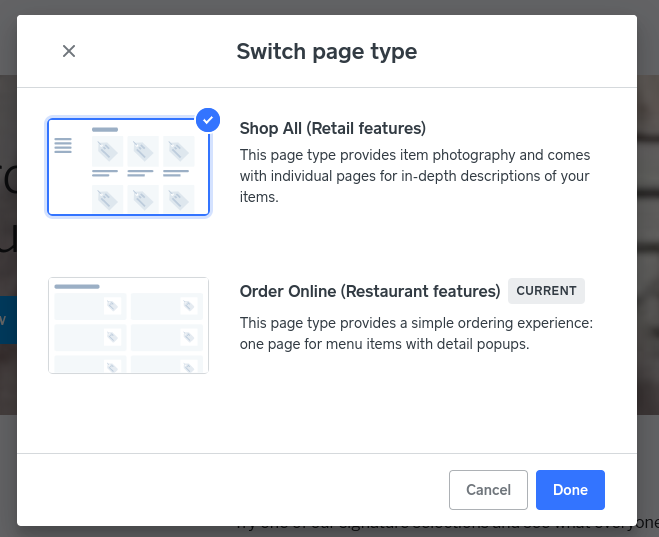Confirm the selection with the Done button
Viewport: 659px width, 537px height.
click(x=570, y=490)
